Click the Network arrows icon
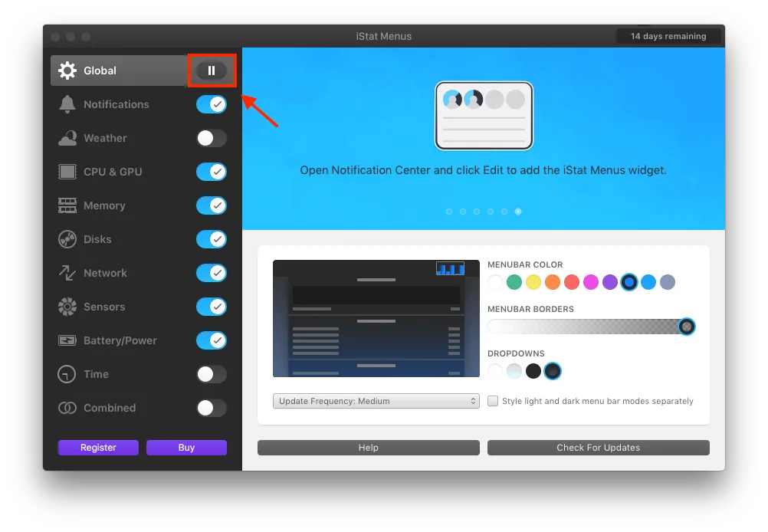 [x=67, y=273]
